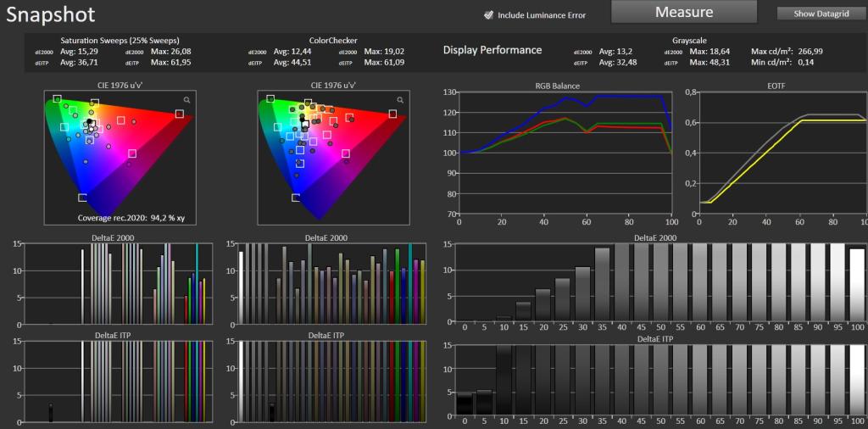Open the RGB Balance graph
This screenshot has width=868, height=429.
coord(565,153)
